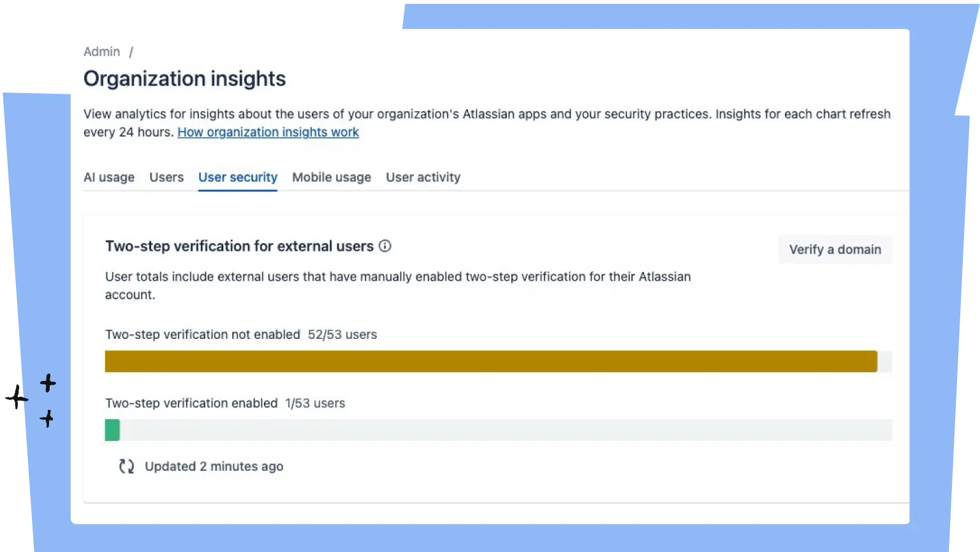The width and height of the screenshot is (980, 552).
Task: Select the User security tab
Action: click(238, 177)
